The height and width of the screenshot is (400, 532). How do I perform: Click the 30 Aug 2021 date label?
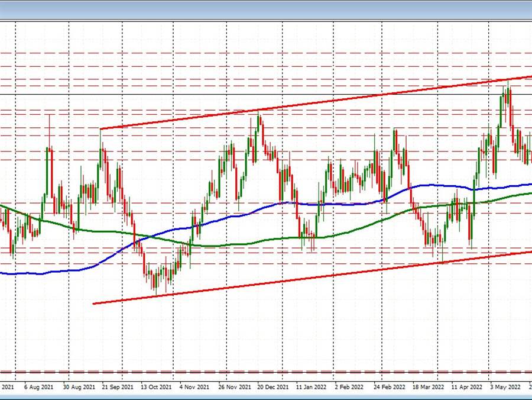(79, 386)
